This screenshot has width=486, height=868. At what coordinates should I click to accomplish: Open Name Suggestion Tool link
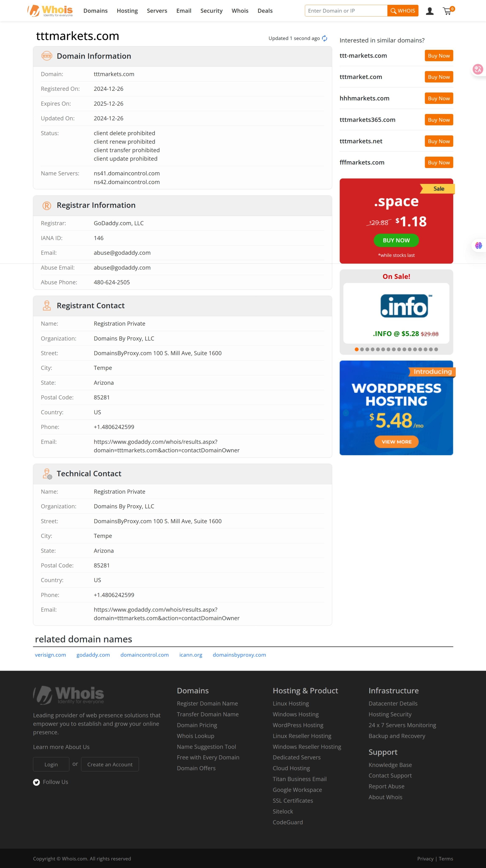[206, 747]
